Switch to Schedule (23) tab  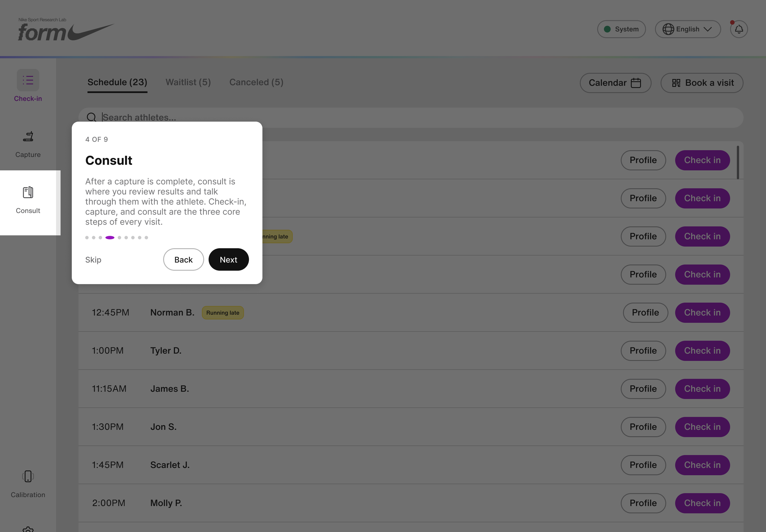(117, 82)
